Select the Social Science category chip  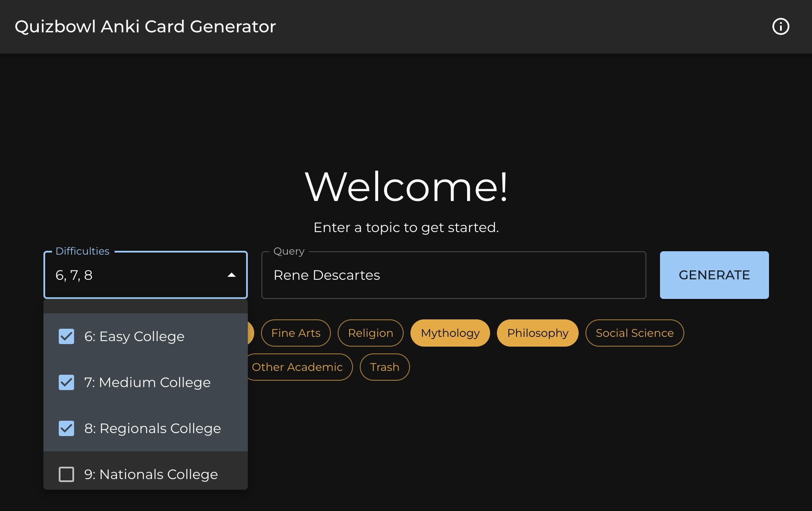pyautogui.click(x=634, y=333)
